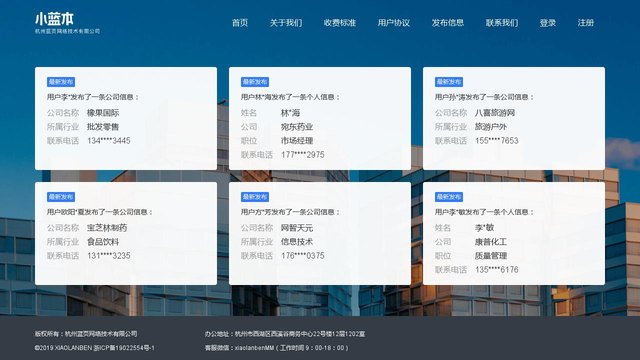Click the name 李*敏 value
The width and height of the screenshot is (640, 360).
point(484,228)
